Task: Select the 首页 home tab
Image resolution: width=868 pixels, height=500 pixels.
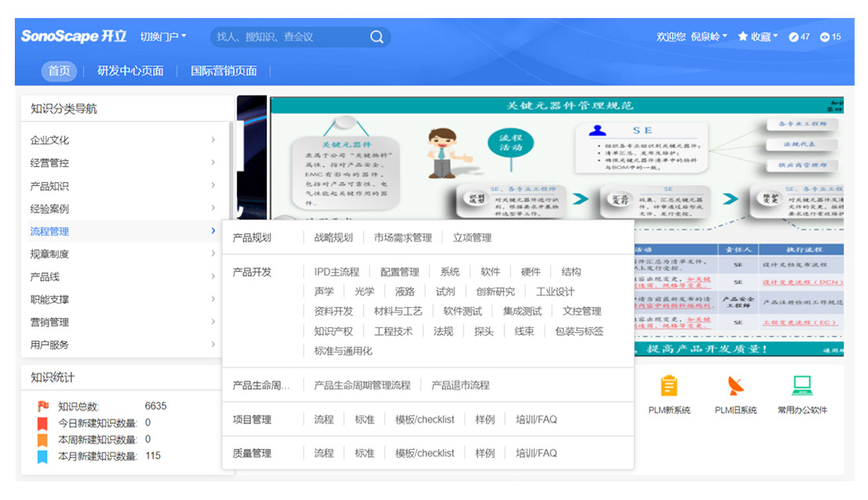Action: pyautogui.click(x=59, y=71)
